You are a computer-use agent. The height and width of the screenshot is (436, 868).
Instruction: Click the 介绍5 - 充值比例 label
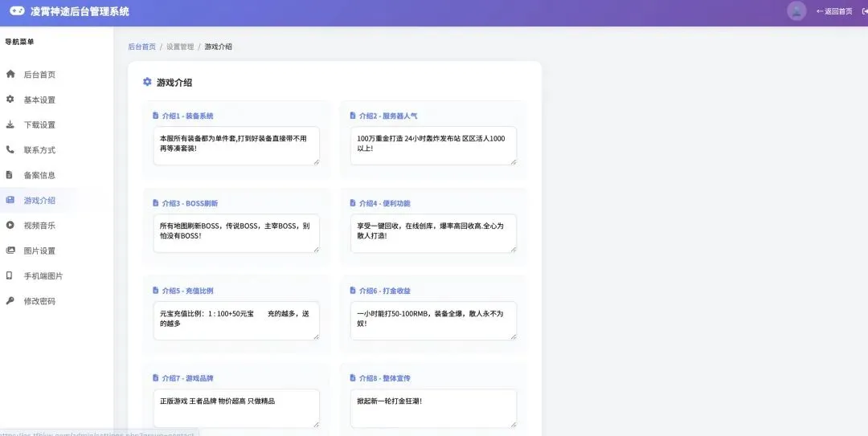(187, 291)
